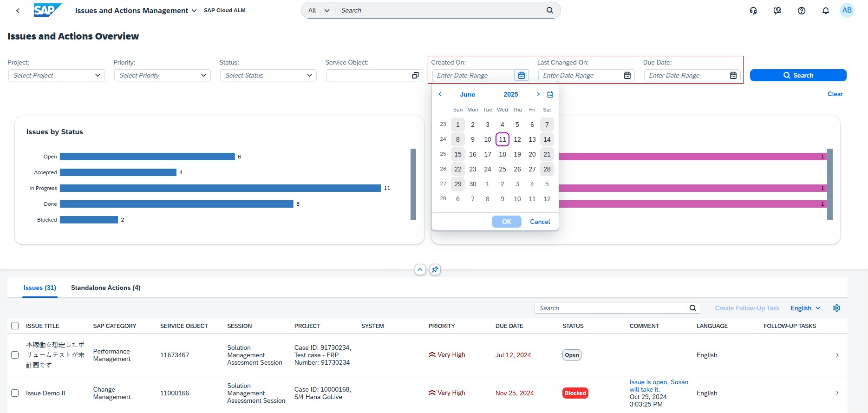The height and width of the screenshot is (413, 868).
Task: Open table settings gear icon
Action: coord(836,308)
